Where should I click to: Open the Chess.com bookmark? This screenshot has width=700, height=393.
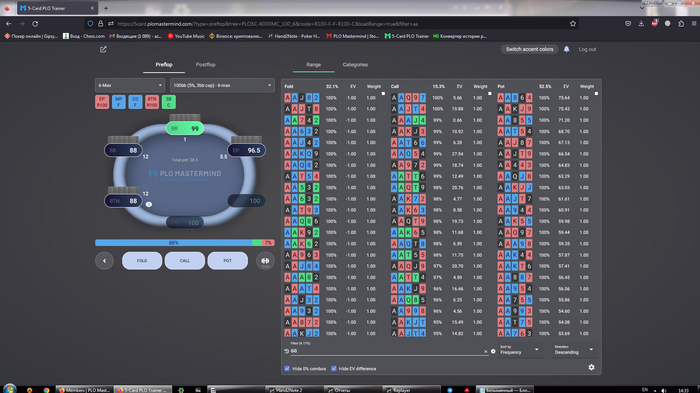pyautogui.click(x=83, y=36)
